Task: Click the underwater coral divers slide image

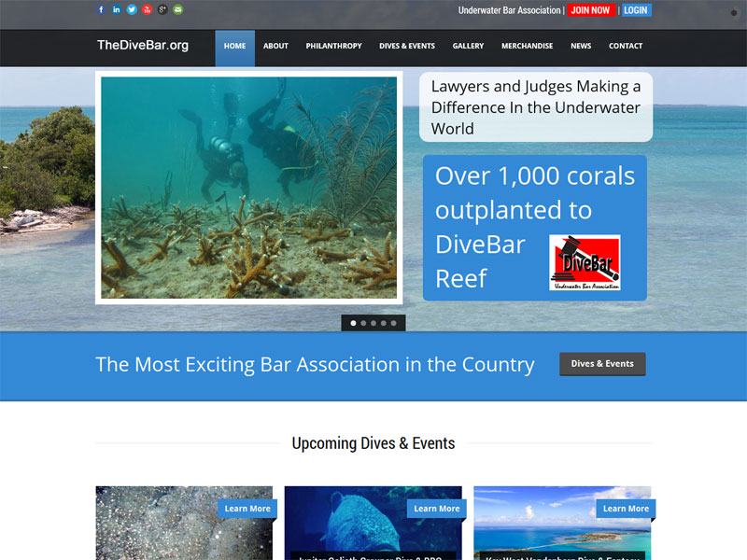Action: pyautogui.click(x=248, y=188)
